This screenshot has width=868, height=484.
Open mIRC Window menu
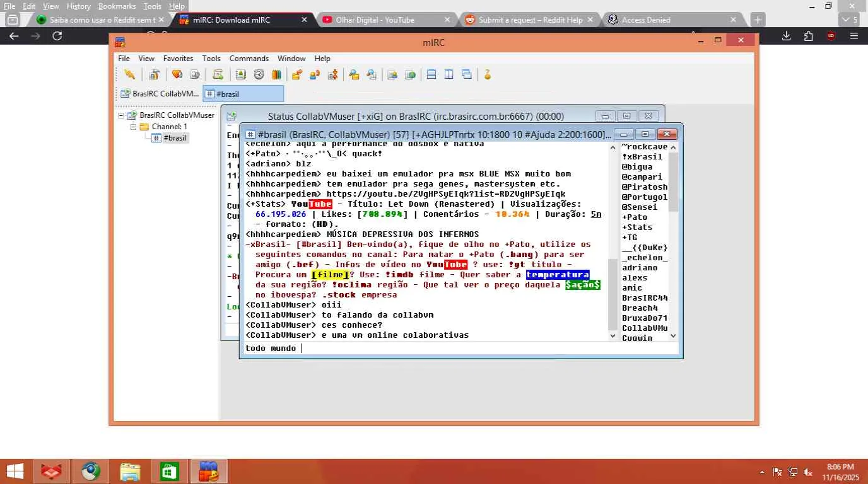pos(291,59)
